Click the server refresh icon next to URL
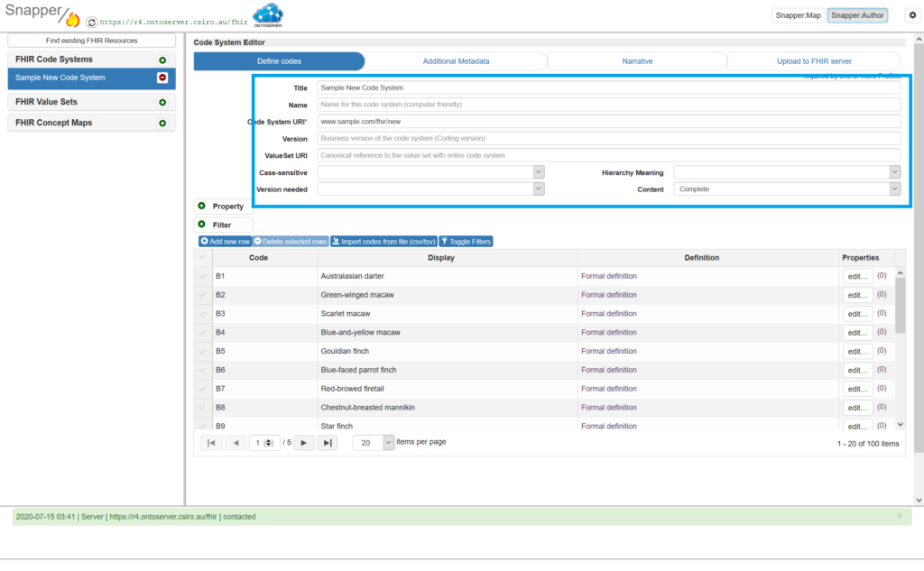The width and height of the screenshot is (924, 571). 91,21
